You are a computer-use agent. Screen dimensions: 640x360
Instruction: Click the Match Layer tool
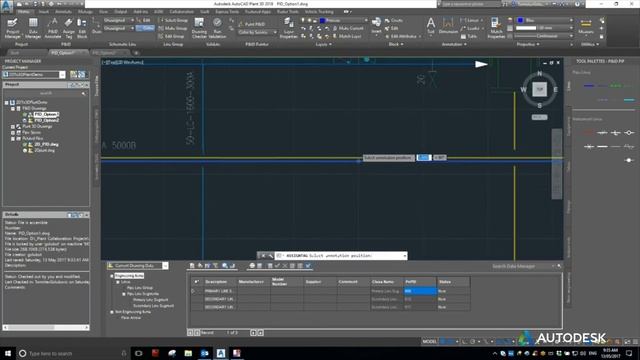coord(347,36)
